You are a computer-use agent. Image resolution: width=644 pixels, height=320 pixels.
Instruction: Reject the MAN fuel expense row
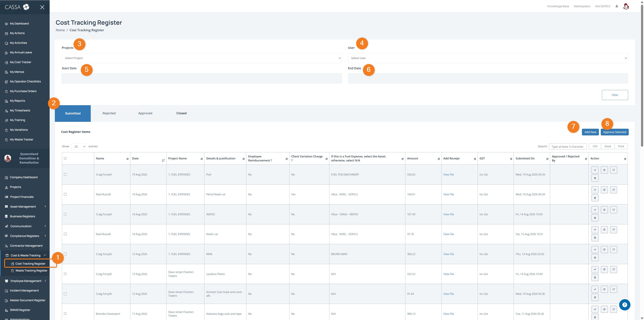click(604, 250)
